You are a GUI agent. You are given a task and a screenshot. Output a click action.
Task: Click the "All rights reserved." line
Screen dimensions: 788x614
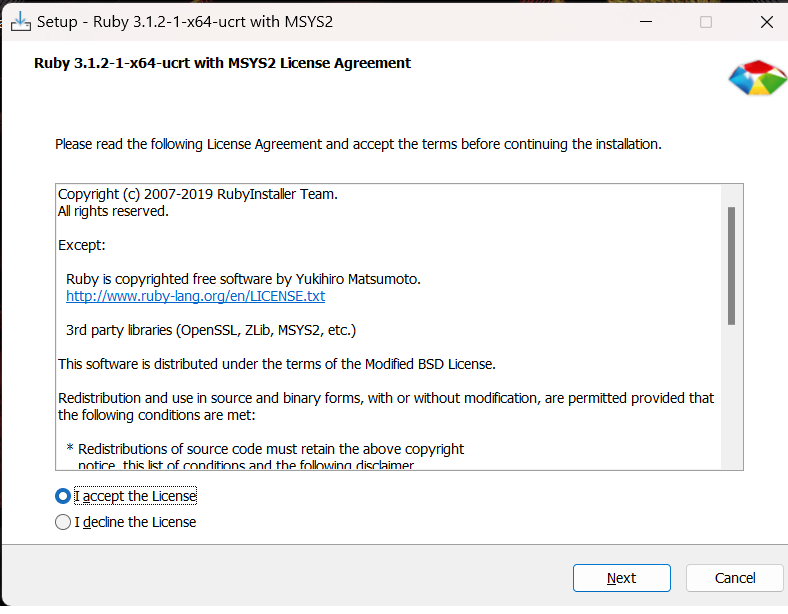pos(113,211)
